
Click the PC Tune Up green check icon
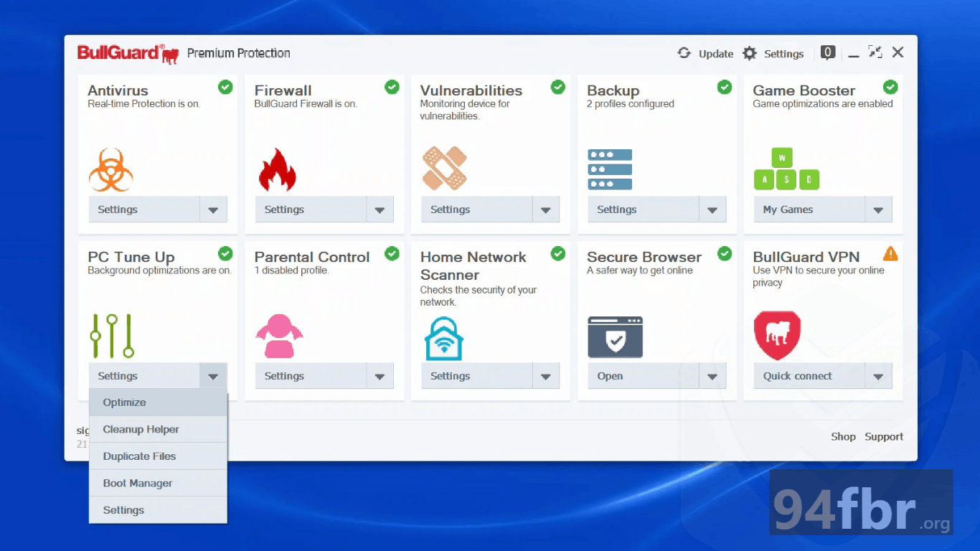[x=225, y=253]
